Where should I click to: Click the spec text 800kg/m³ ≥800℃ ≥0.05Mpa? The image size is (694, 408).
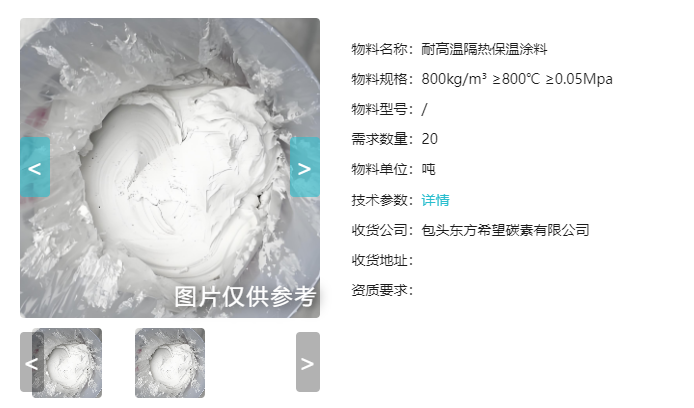517,79
